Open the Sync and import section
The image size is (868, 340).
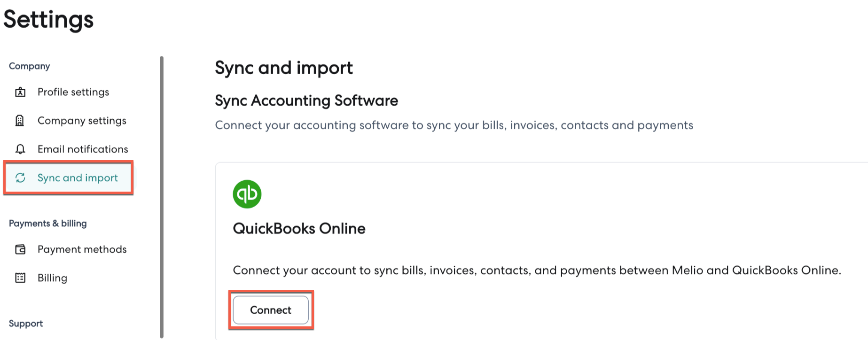coord(78,178)
